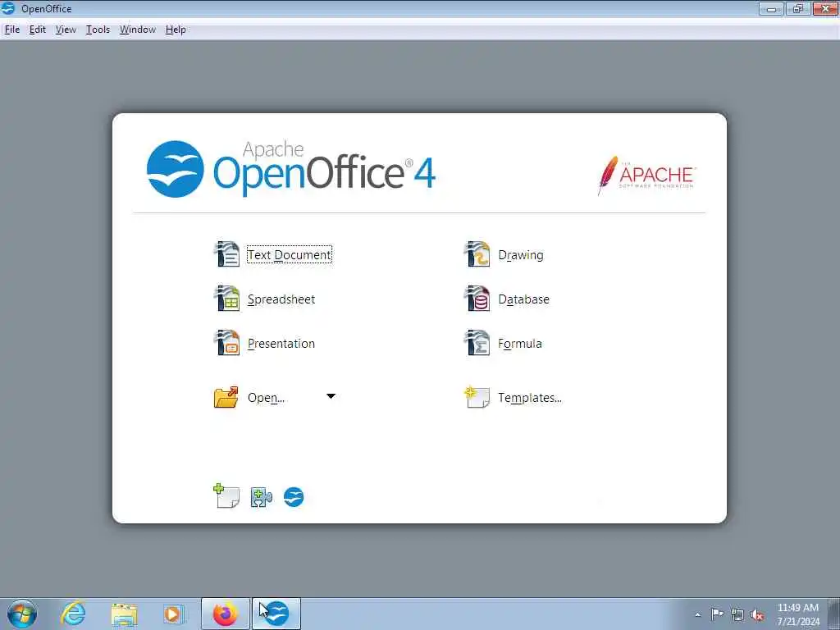Open the Tools menu

[x=98, y=30]
